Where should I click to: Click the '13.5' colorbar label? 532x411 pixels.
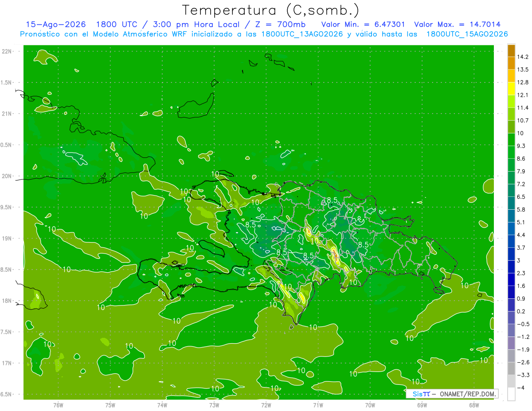[523, 70]
